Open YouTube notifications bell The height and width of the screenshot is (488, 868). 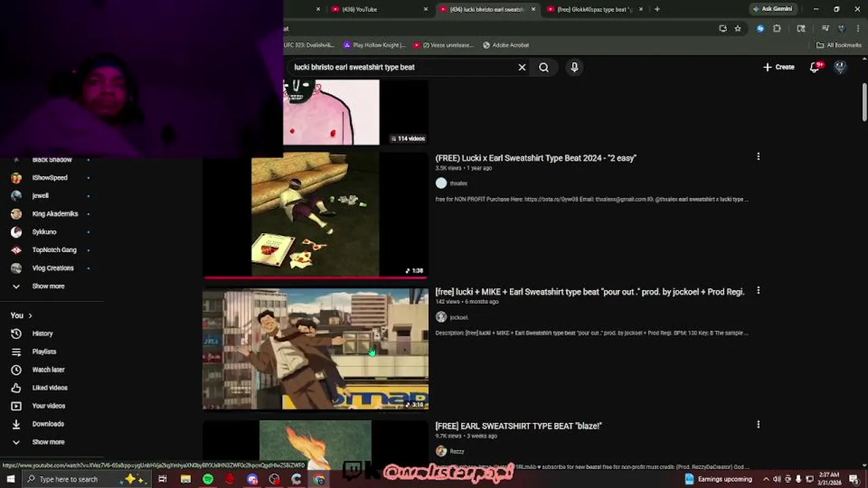coord(815,67)
